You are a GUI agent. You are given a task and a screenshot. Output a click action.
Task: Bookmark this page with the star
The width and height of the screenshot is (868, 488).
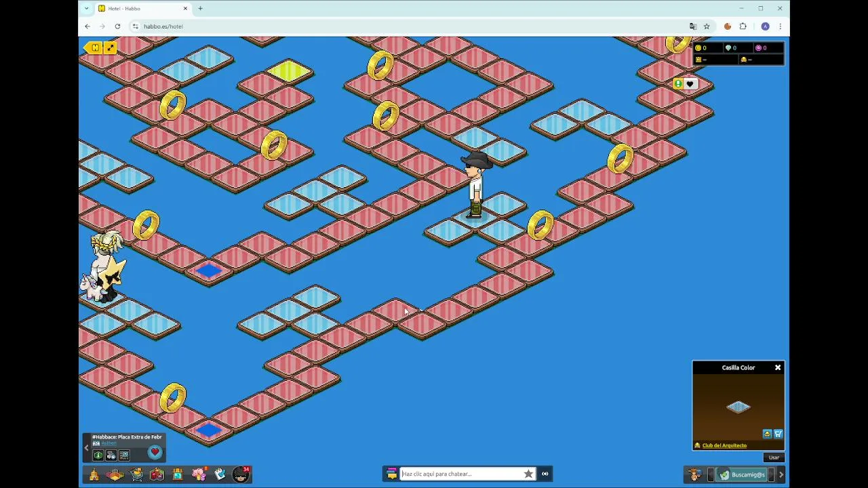tap(707, 26)
